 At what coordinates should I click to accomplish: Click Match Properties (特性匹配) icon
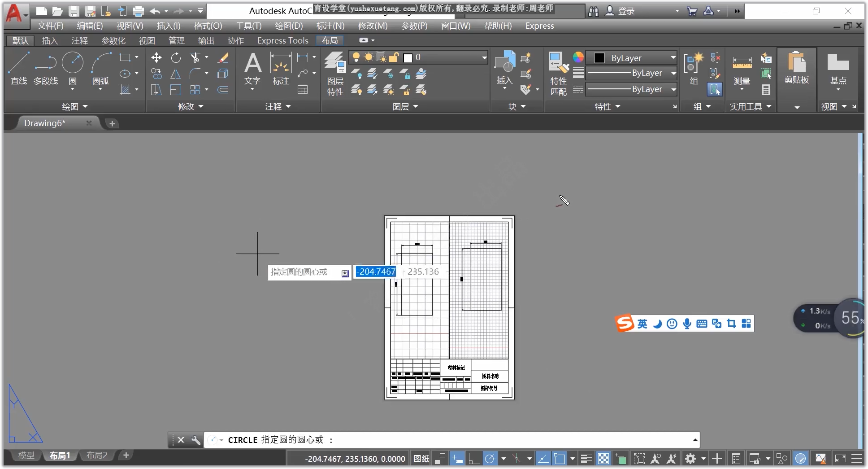click(559, 73)
